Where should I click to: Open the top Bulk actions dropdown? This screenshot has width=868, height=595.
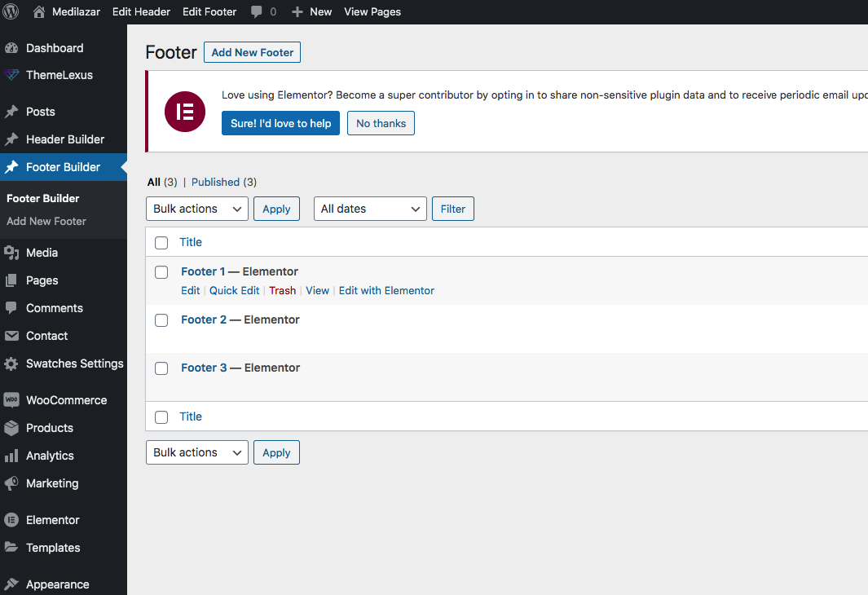tap(197, 209)
